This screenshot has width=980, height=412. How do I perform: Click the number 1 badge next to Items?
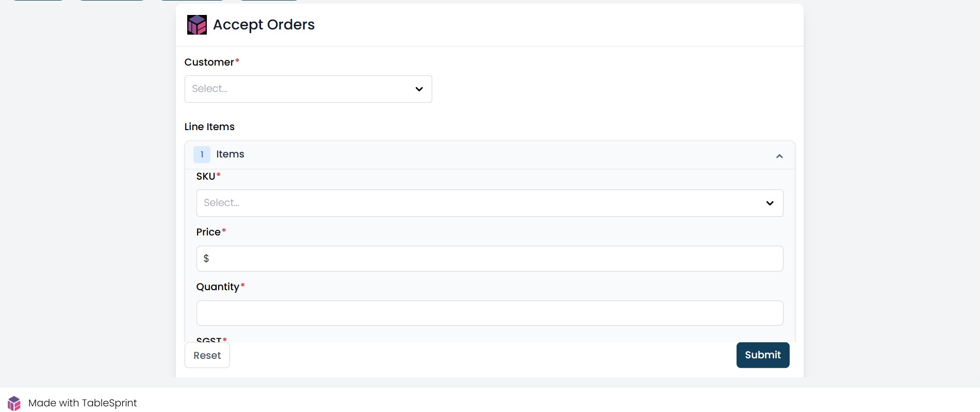click(202, 154)
